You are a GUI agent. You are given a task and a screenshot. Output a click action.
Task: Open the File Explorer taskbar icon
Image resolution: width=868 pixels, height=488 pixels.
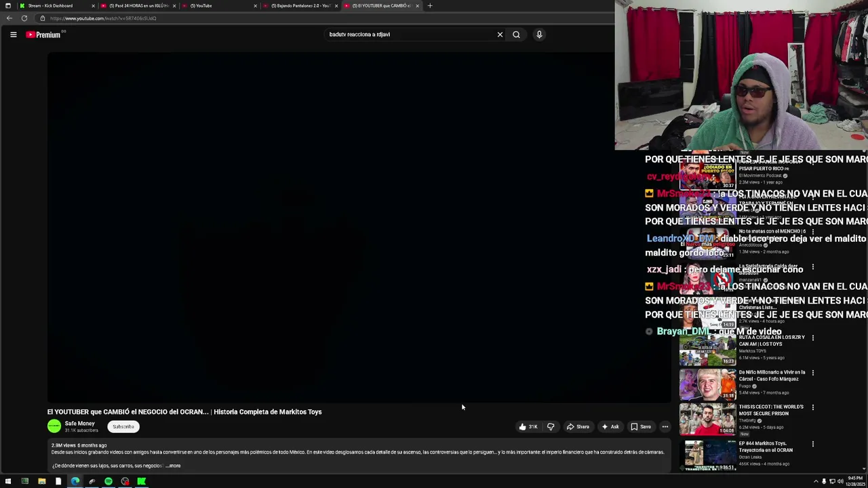pyautogui.click(x=41, y=482)
